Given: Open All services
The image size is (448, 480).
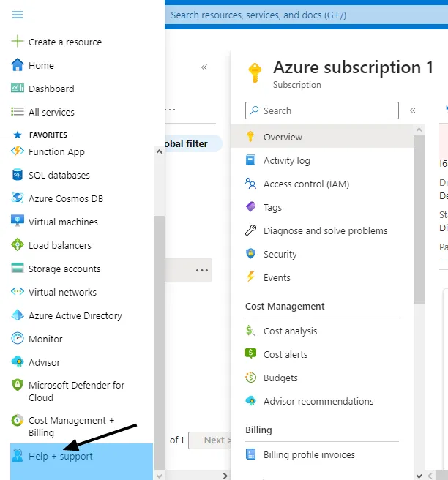Looking at the screenshot, I should pos(51,112).
